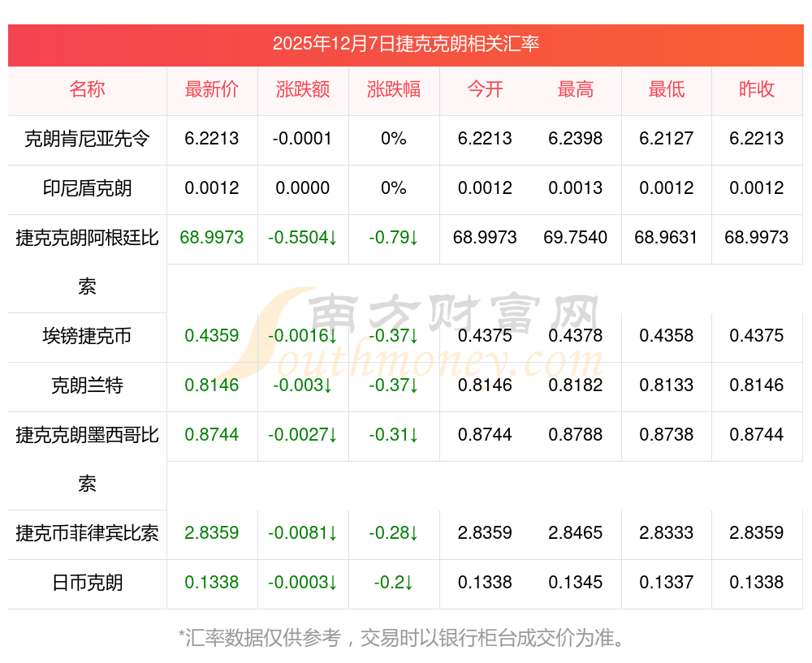Click the latest price 0.4359
Viewport: 812px width, 663px height.
[x=211, y=335]
